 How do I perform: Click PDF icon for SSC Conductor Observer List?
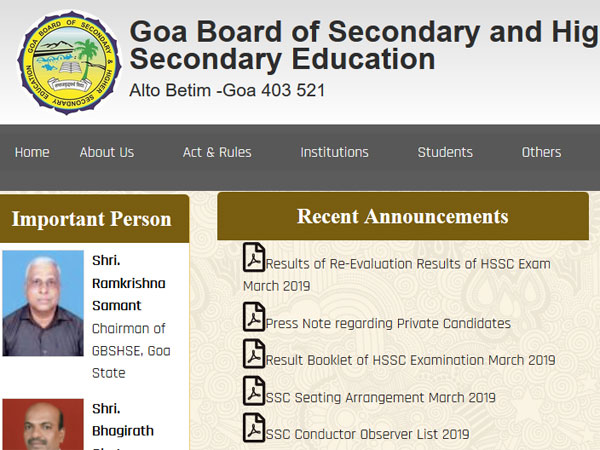(x=254, y=428)
